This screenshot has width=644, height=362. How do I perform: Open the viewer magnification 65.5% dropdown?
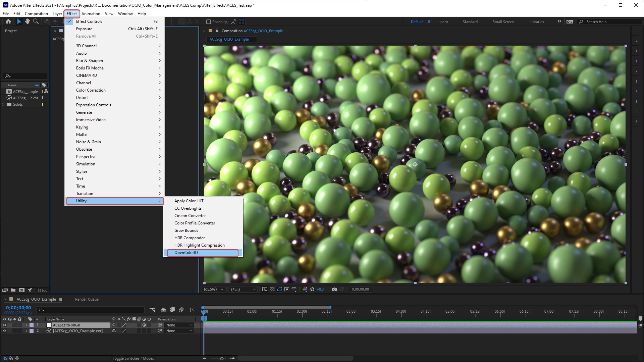point(213,289)
